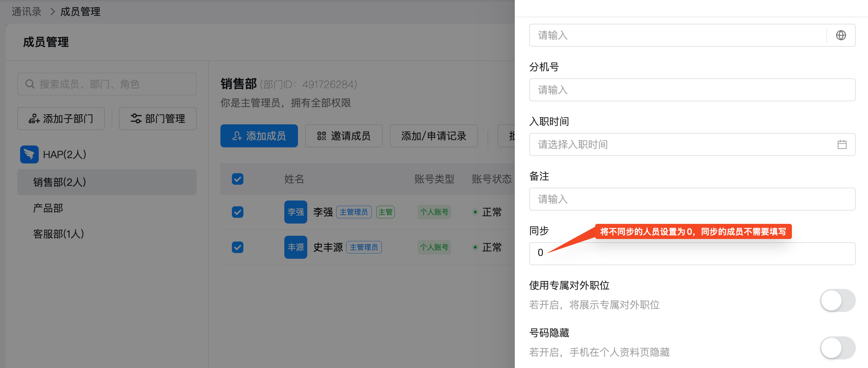The height and width of the screenshot is (368, 868).
Task: Expand the HAP(2人) organization node
Action: tap(65, 155)
